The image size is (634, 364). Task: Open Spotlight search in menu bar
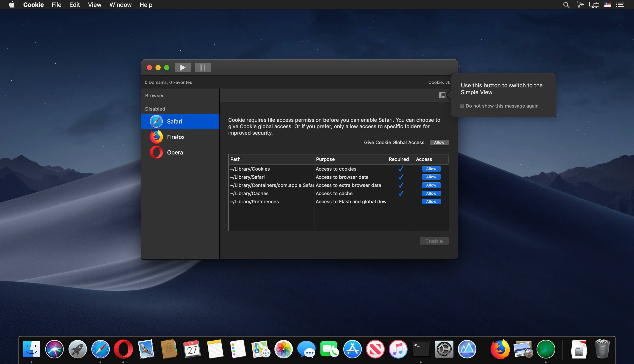(x=566, y=5)
